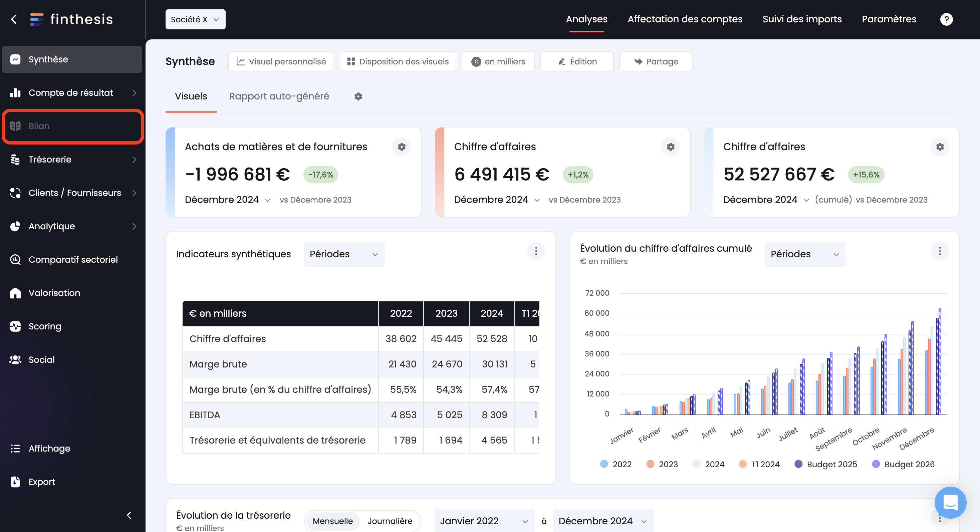Click the 52 528 cell in Chiffre d'affaires row
This screenshot has width=980, height=532.
492,339
